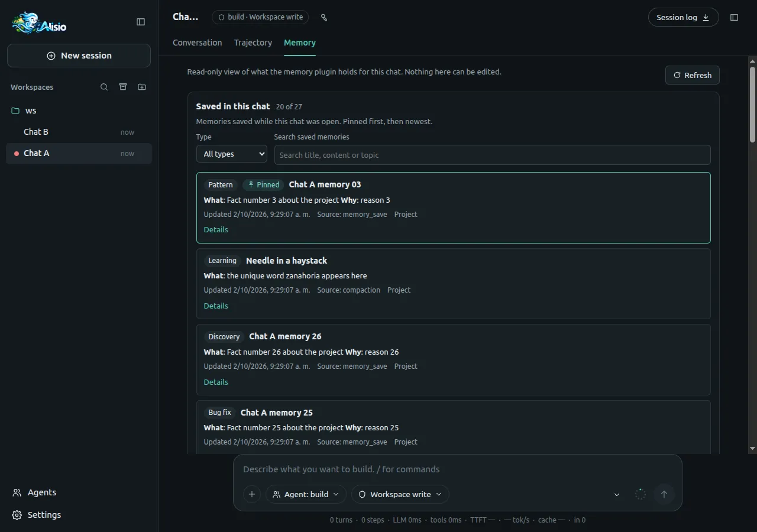Screen dimensions: 757x532
Task: Add new workspace folder icon
Action: (x=142, y=87)
